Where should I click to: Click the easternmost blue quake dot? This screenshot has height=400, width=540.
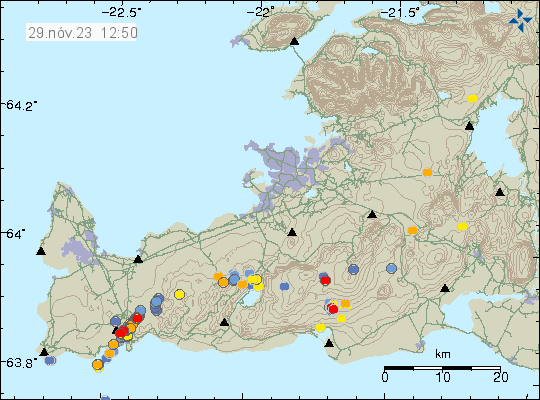tap(391, 268)
